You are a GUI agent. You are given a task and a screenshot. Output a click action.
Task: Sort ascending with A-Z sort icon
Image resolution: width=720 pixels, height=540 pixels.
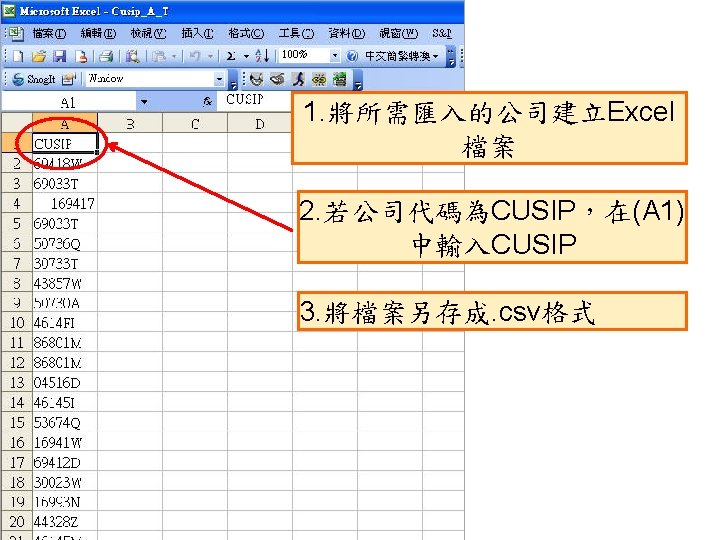[x=262, y=56]
